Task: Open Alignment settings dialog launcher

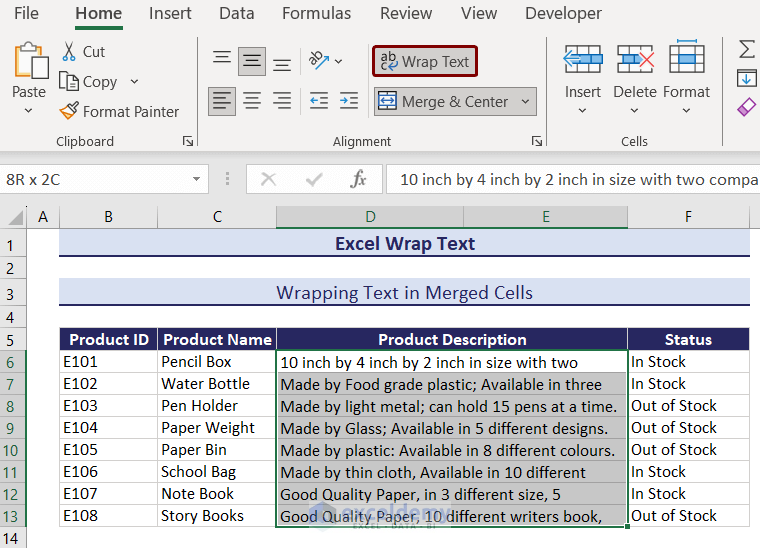Action: click(537, 141)
